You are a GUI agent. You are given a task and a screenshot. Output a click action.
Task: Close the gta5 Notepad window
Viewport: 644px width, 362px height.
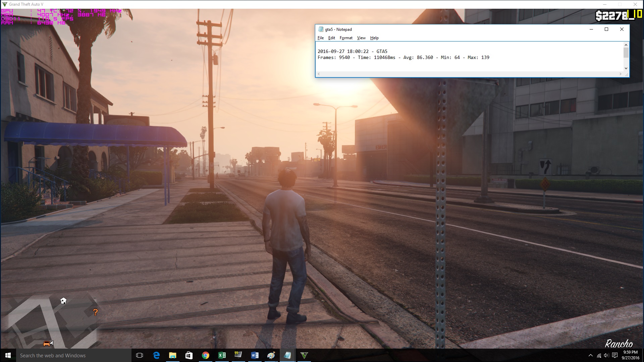click(622, 29)
